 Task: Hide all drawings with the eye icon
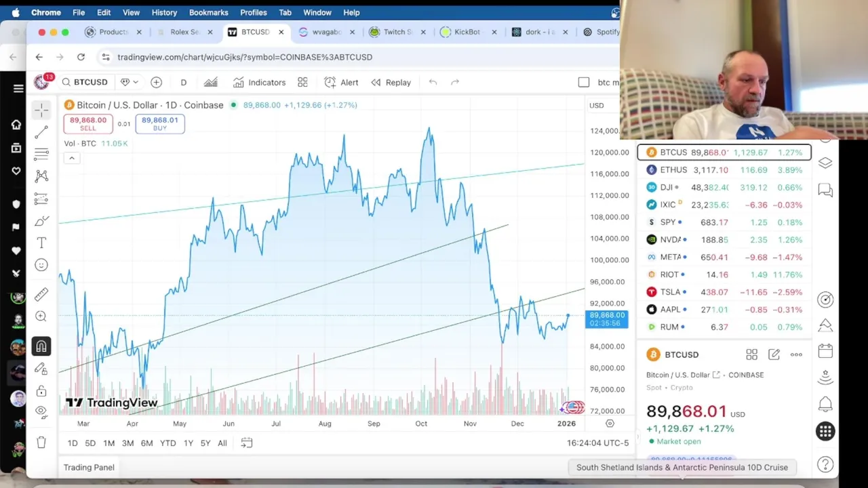click(x=41, y=412)
